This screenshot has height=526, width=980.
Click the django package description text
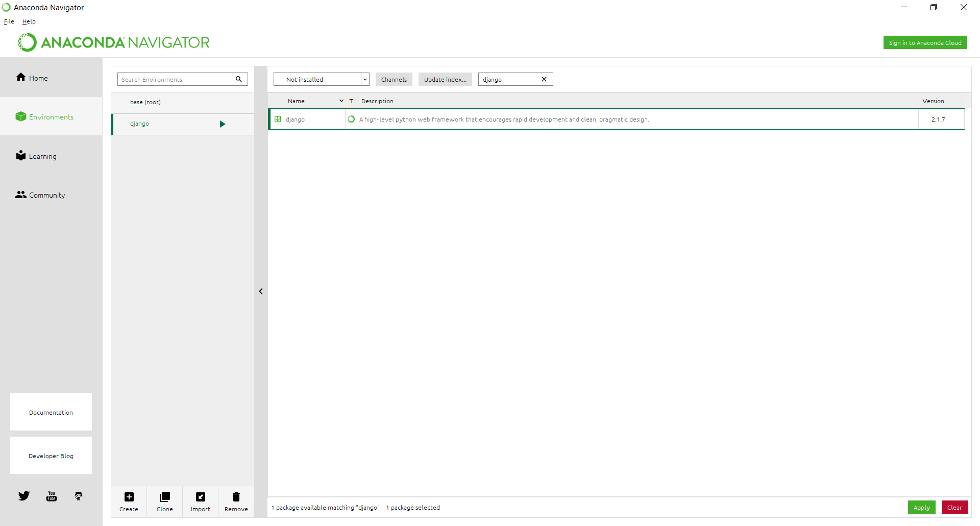[x=504, y=119]
